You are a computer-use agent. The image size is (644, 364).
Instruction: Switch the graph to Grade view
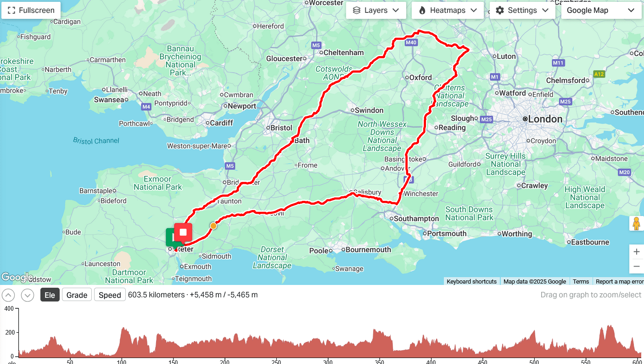tap(77, 295)
